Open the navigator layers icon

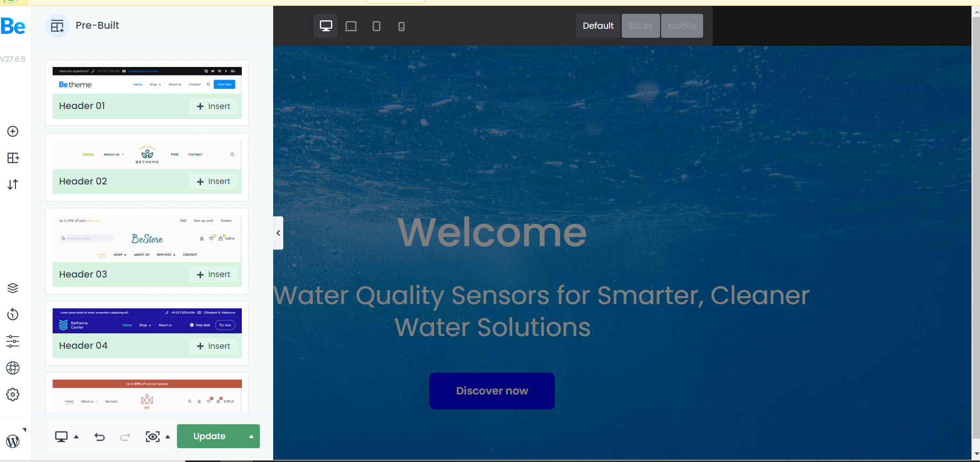(x=13, y=288)
